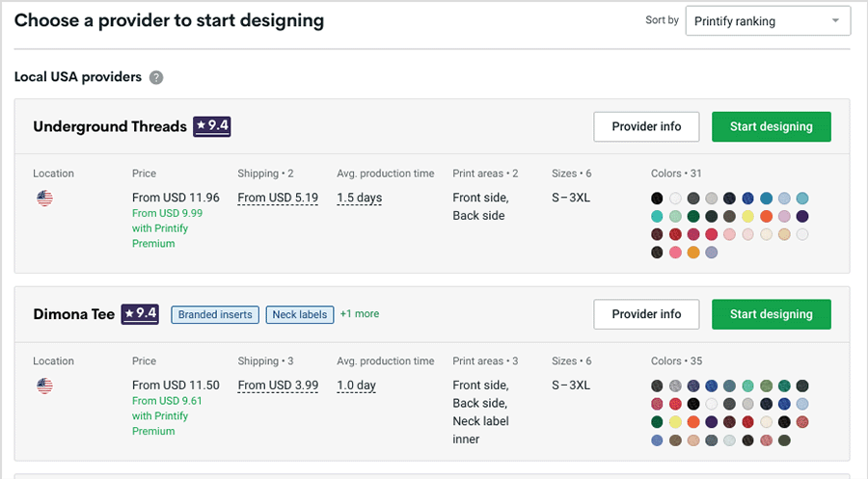Open Provider info for Underground Threads
Screen dimensions: 868x479
click(646, 126)
